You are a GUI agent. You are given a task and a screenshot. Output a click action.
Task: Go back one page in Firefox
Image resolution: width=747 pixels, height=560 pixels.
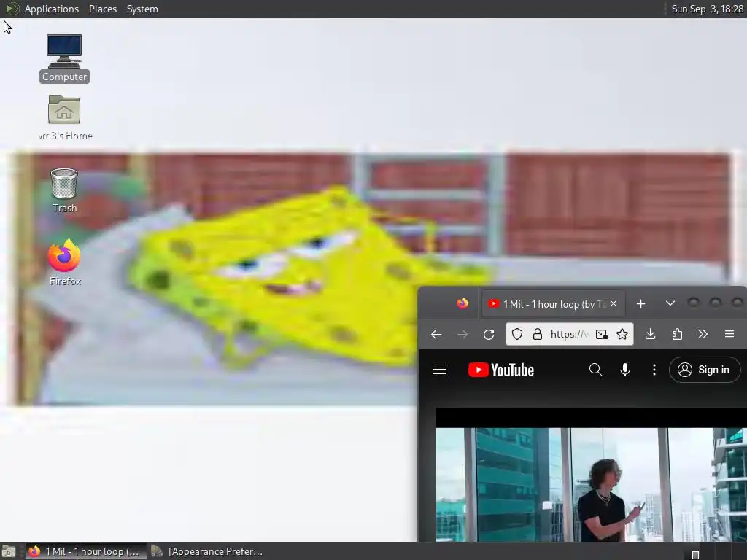click(436, 334)
